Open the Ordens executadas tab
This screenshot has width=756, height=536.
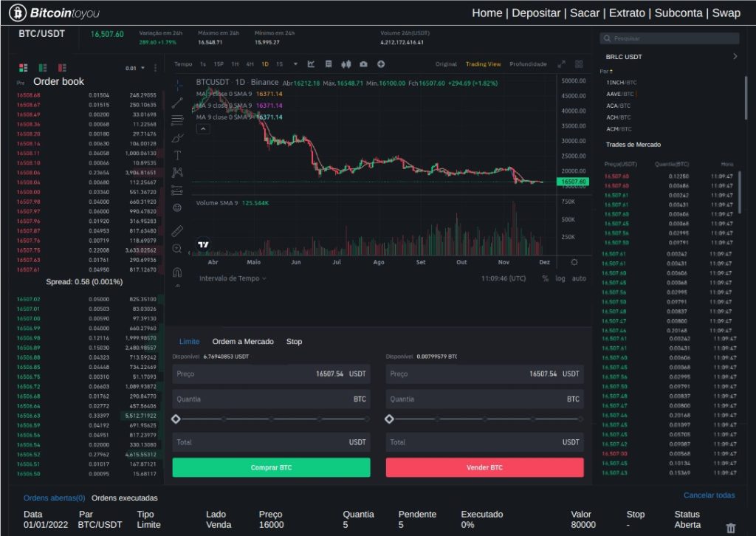[124, 498]
